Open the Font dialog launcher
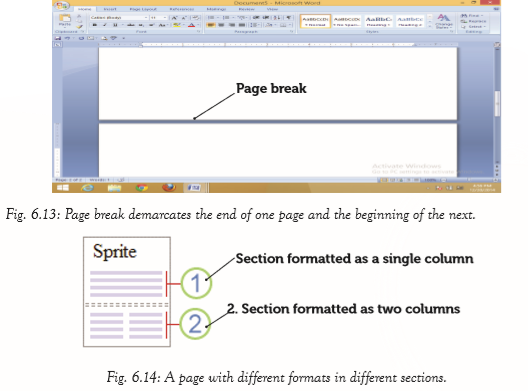 [x=199, y=32]
